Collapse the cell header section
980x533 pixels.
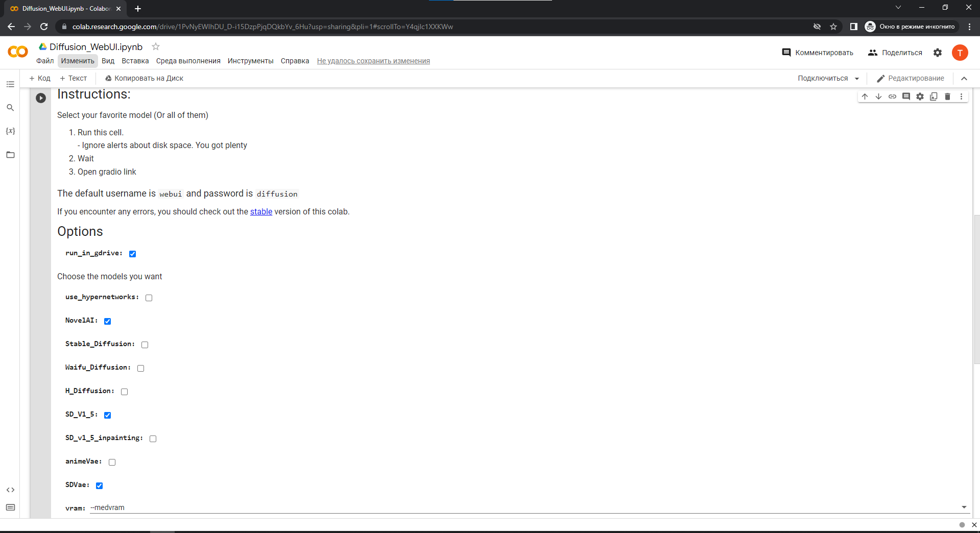tap(964, 78)
